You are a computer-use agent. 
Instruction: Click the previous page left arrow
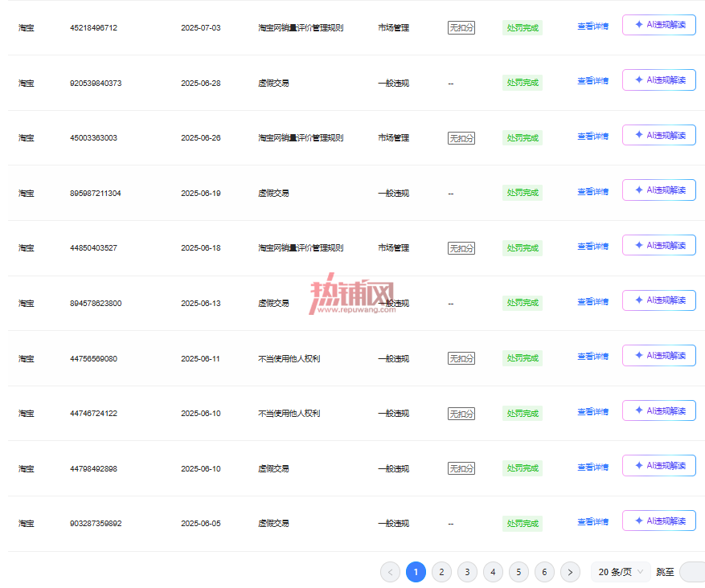point(390,572)
